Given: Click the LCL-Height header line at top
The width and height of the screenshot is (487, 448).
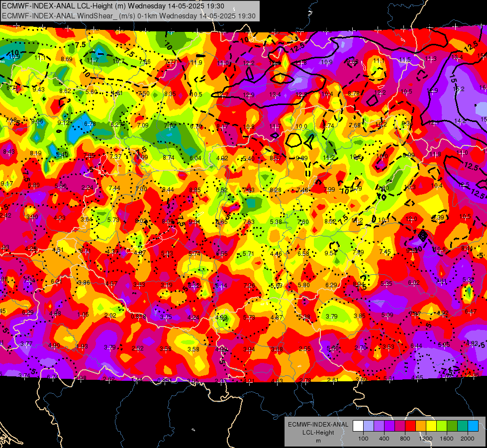Looking at the screenshot, I should pos(113,6).
